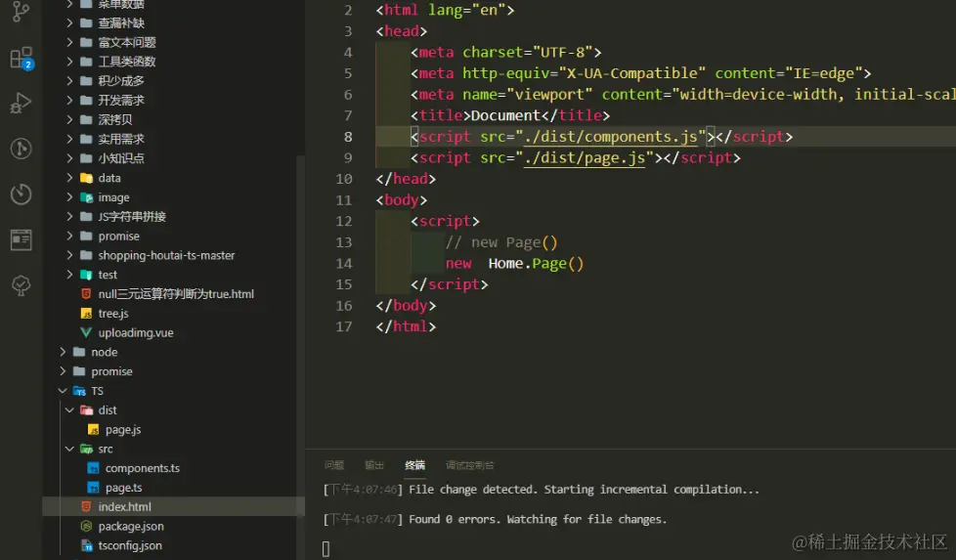Open the 小知识点 folder row
This screenshot has width=956, height=560.
173,158
